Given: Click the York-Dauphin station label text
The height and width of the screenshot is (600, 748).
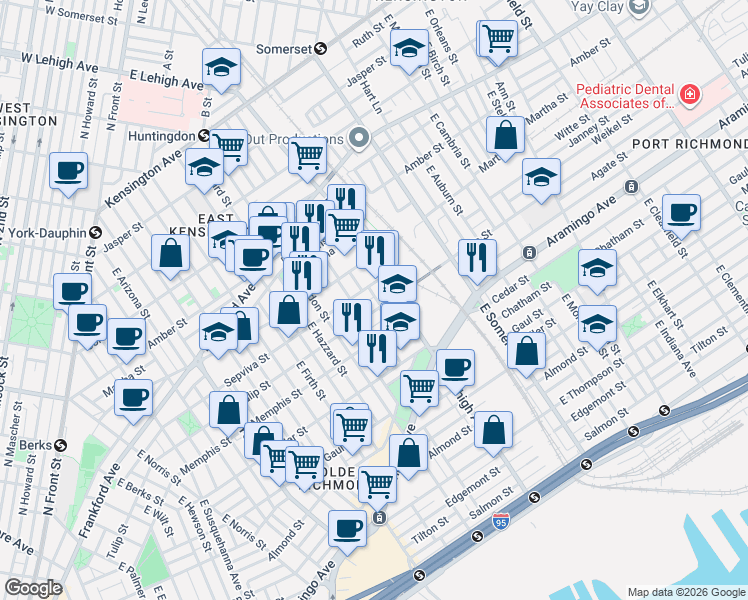Looking at the screenshot, I should pyautogui.click(x=47, y=233).
